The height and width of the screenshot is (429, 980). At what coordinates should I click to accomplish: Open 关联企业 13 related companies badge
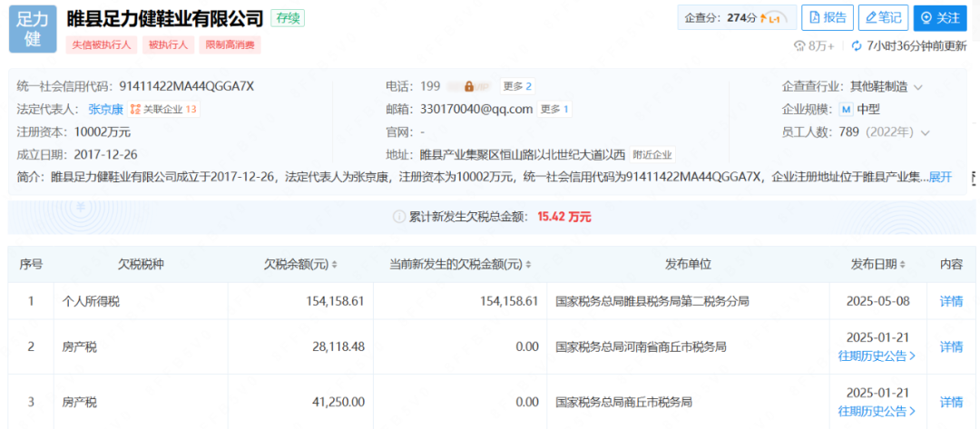(163, 109)
